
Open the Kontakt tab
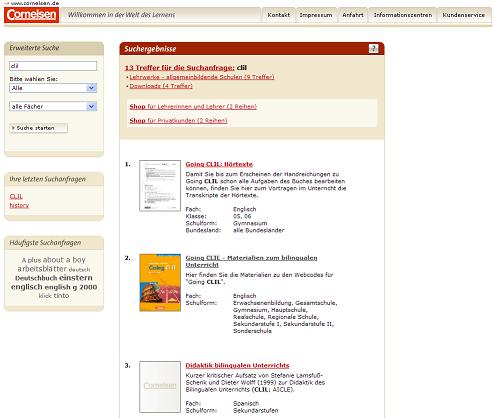coord(279,15)
